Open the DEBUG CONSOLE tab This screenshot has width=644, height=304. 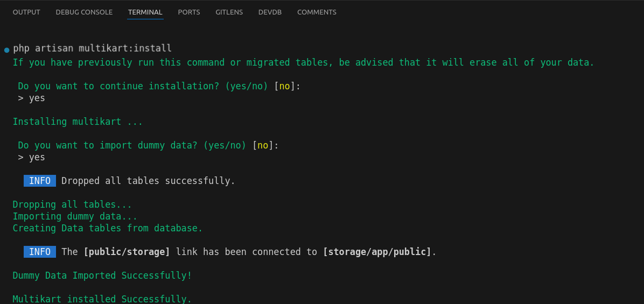pos(84,12)
